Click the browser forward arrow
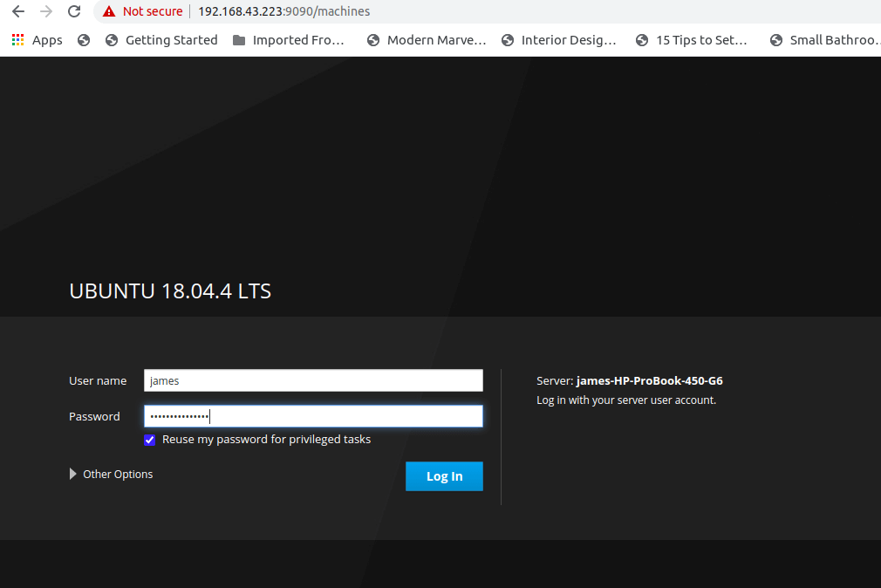Image resolution: width=881 pixels, height=588 pixels. (46, 11)
